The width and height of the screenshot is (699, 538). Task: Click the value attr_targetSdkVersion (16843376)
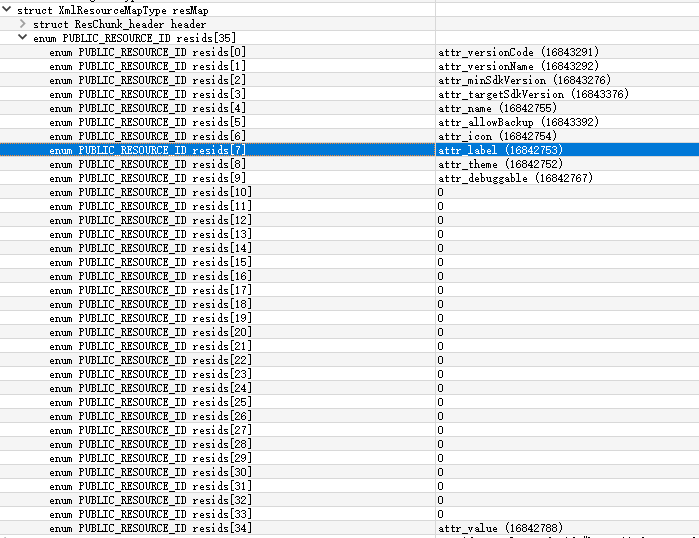pyautogui.click(x=533, y=94)
